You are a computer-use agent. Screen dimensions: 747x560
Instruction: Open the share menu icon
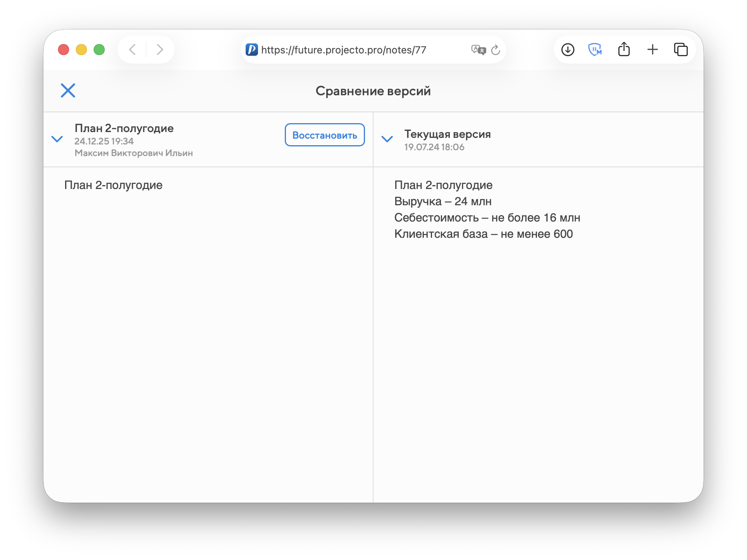(x=624, y=50)
